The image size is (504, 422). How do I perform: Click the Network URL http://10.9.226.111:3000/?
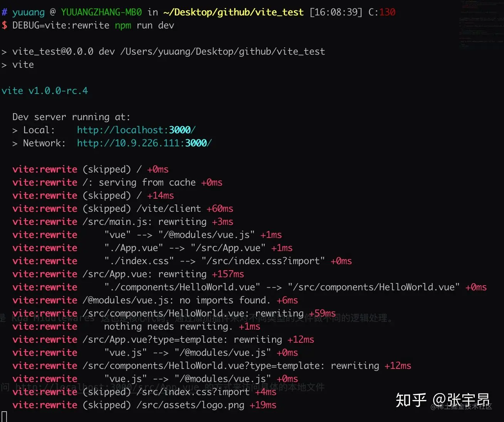[x=144, y=143]
